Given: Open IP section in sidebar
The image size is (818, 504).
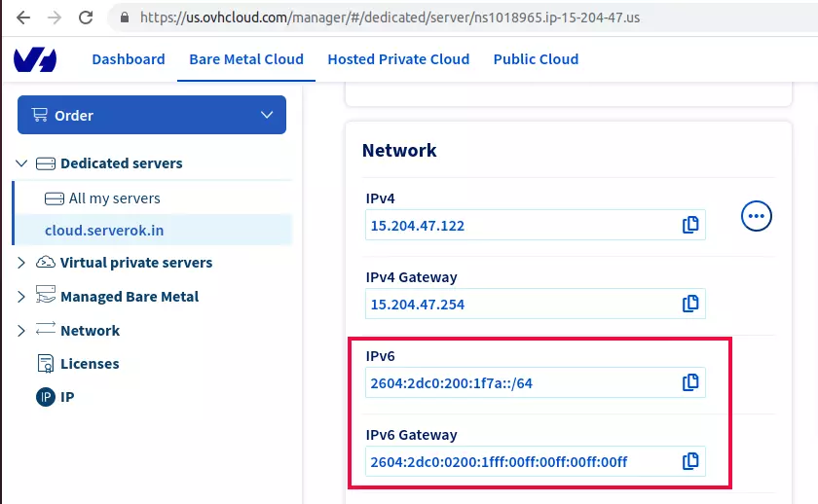Looking at the screenshot, I should pyautogui.click(x=67, y=397).
